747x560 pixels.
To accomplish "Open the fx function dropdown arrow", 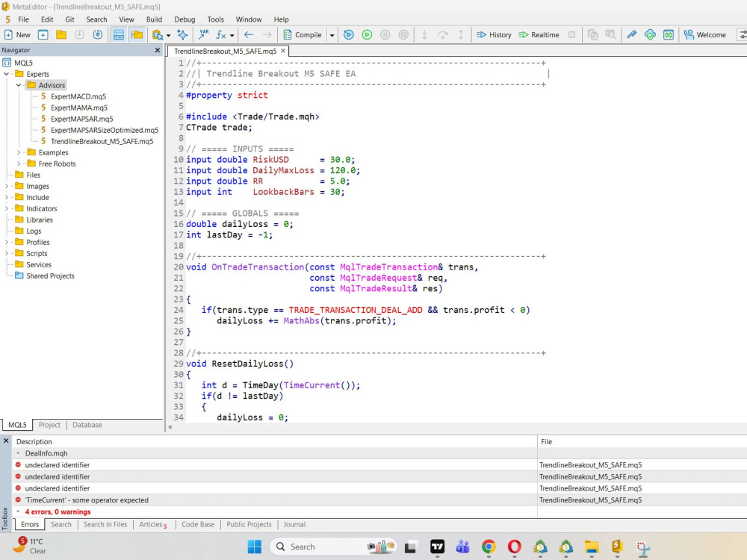I will (x=232, y=35).
